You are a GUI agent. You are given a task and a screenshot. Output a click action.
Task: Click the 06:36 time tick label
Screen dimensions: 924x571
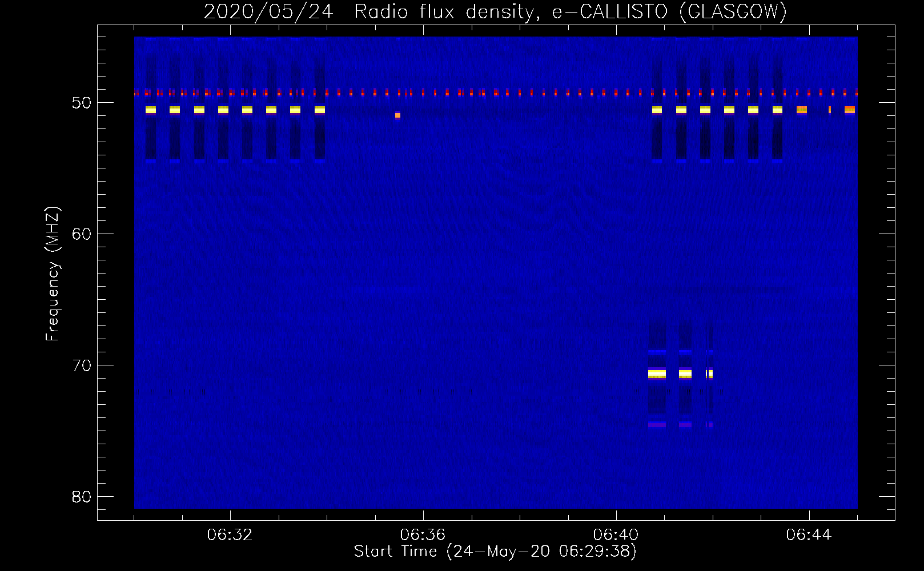(423, 535)
